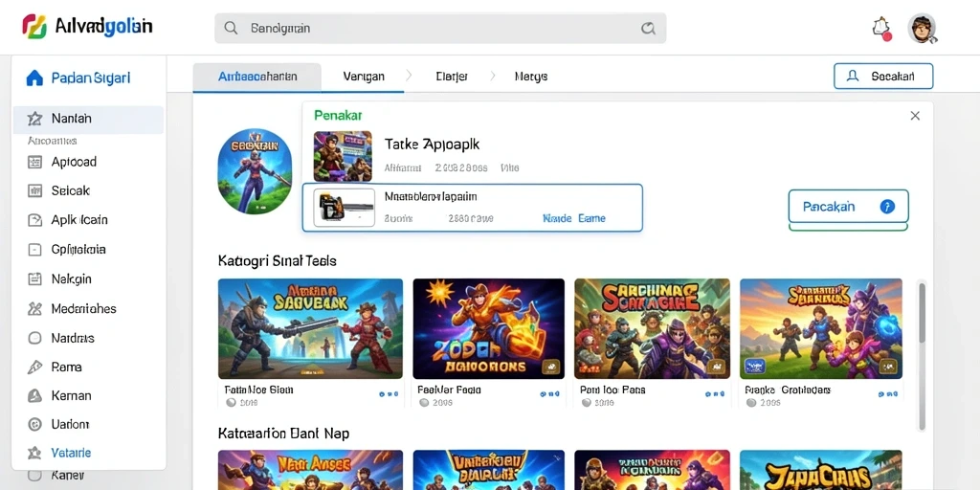The image size is (980, 490).
Task: Click the Fatin Nos Siem title
Action: pos(258,390)
